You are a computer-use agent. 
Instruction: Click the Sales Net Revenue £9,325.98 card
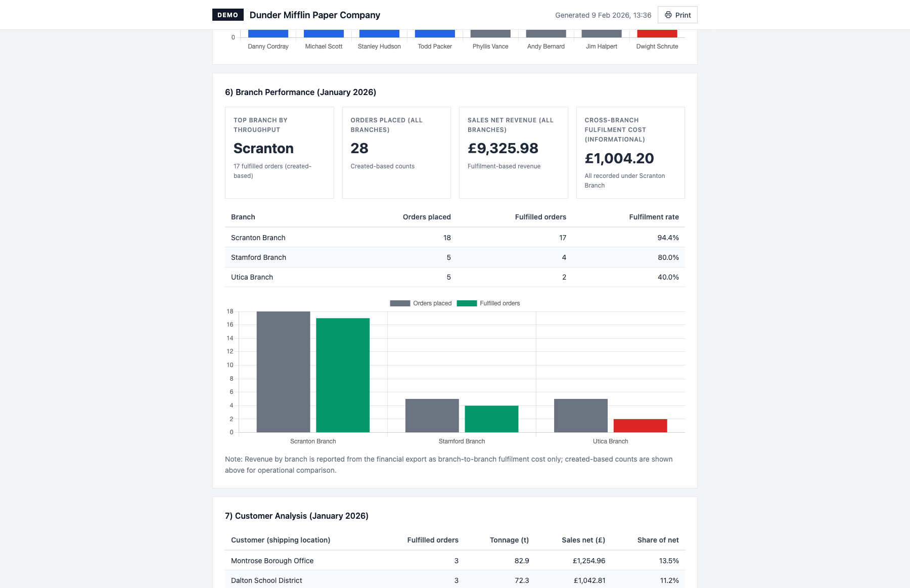pos(513,152)
